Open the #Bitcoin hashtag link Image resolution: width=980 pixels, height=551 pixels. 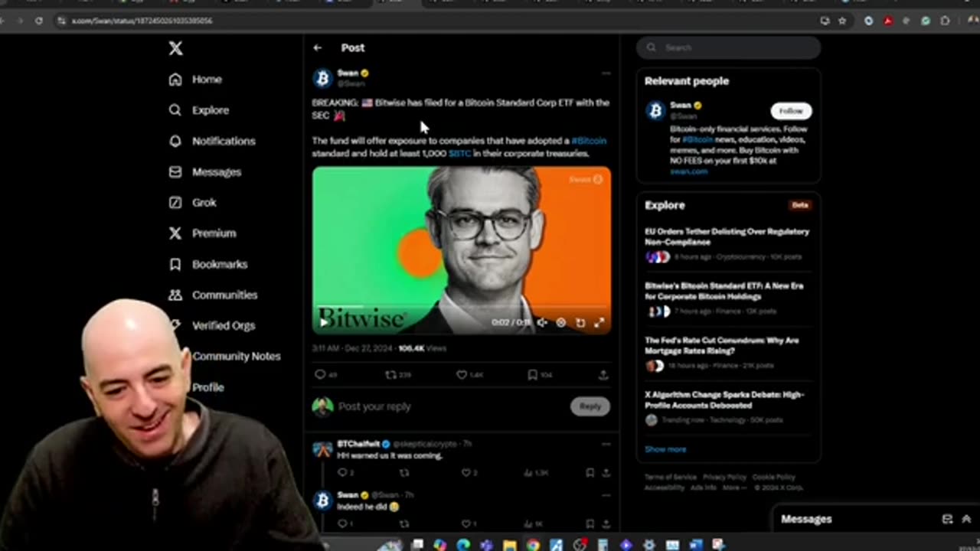(589, 141)
